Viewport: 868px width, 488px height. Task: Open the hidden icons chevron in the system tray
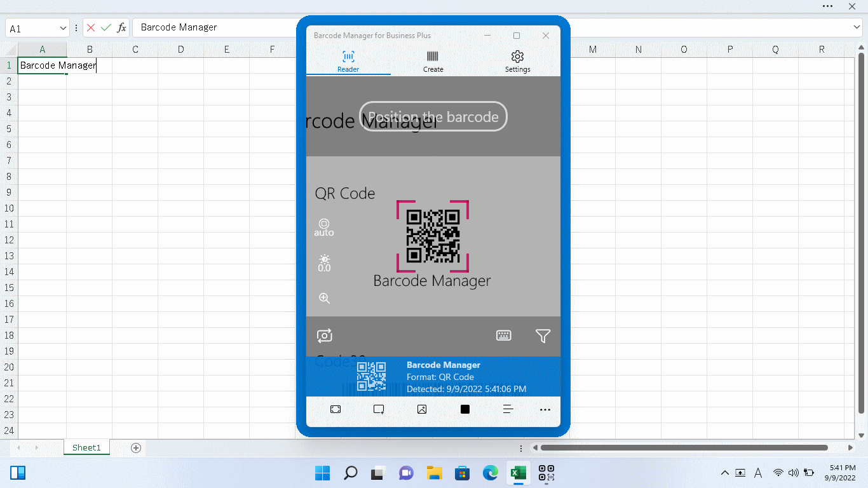pyautogui.click(x=724, y=473)
